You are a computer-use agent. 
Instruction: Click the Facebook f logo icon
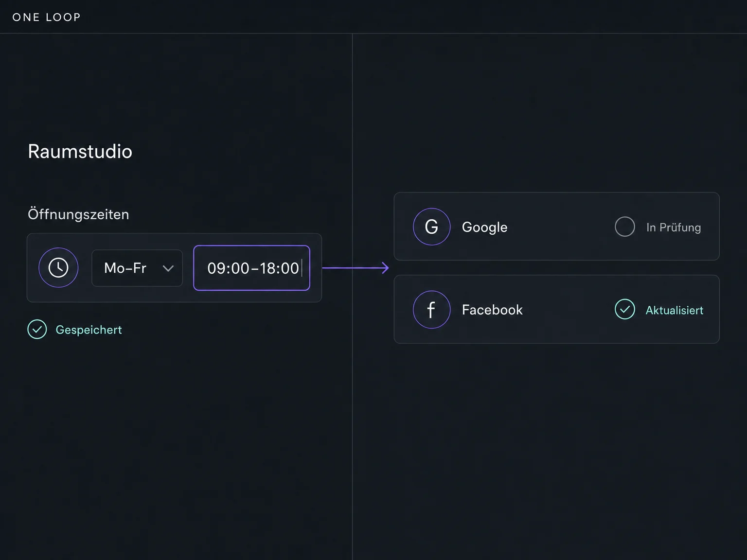click(x=431, y=310)
